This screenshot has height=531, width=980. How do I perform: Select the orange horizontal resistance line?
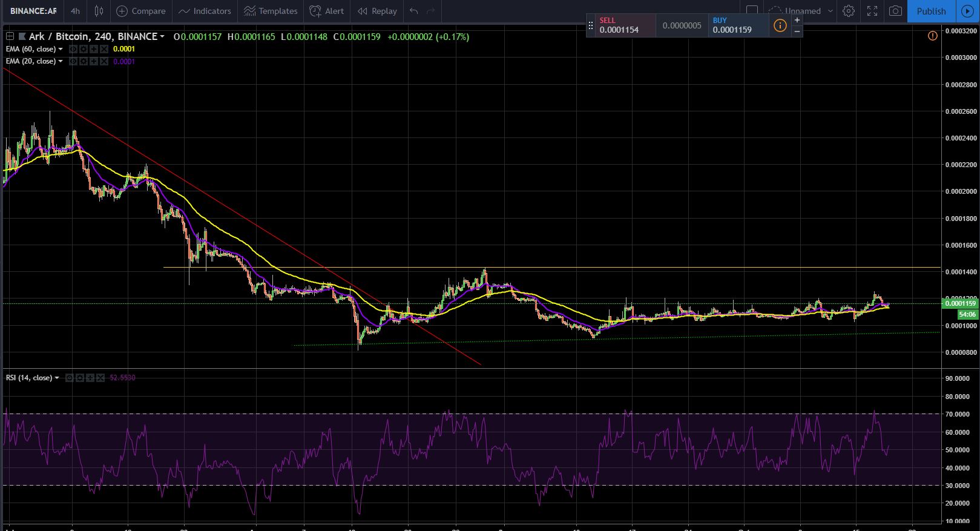click(x=552, y=267)
